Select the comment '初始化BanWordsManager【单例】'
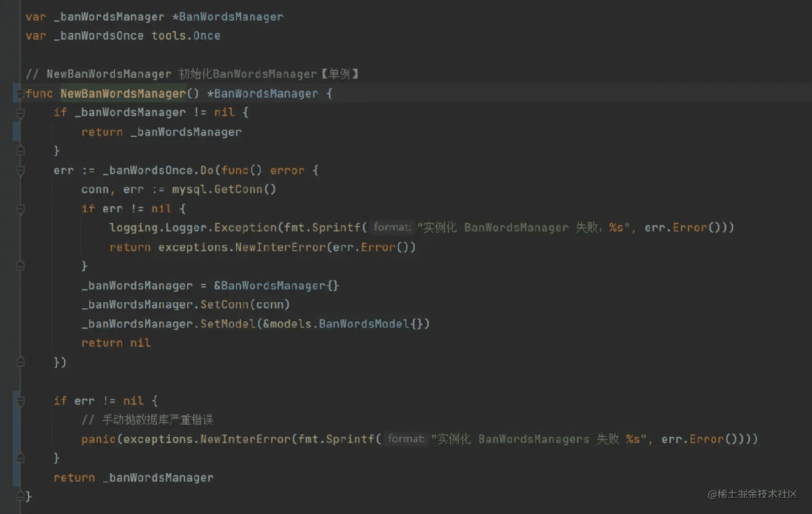This screenshot has width=812, height=514. (x=269, y=74)
